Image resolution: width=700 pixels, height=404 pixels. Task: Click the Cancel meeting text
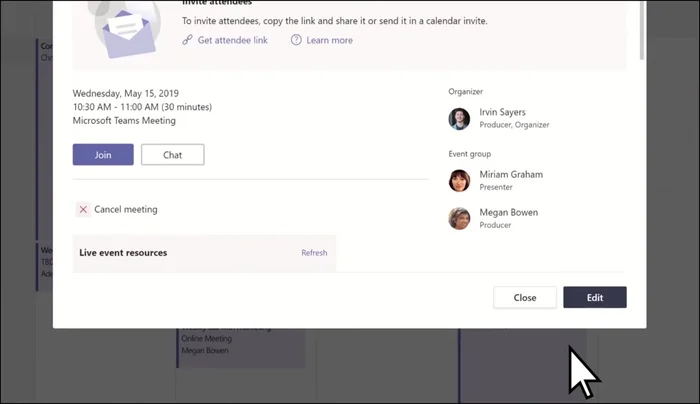click(x=125, y=210)
